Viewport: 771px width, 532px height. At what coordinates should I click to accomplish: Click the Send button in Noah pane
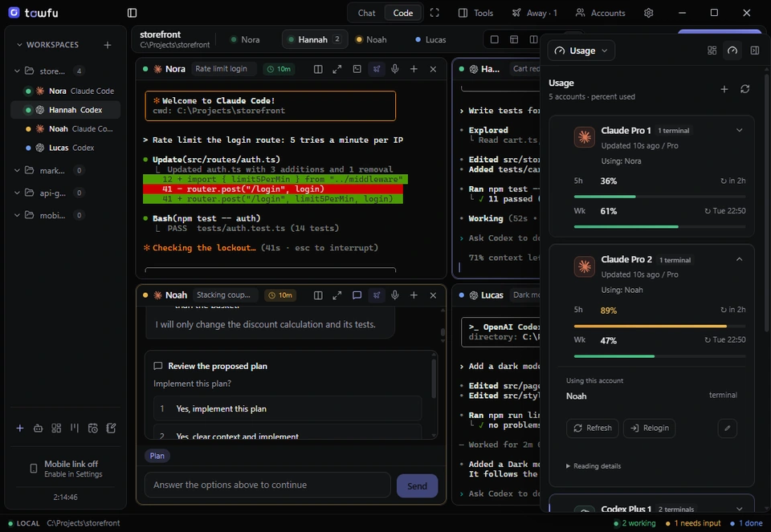pos(417,485)
